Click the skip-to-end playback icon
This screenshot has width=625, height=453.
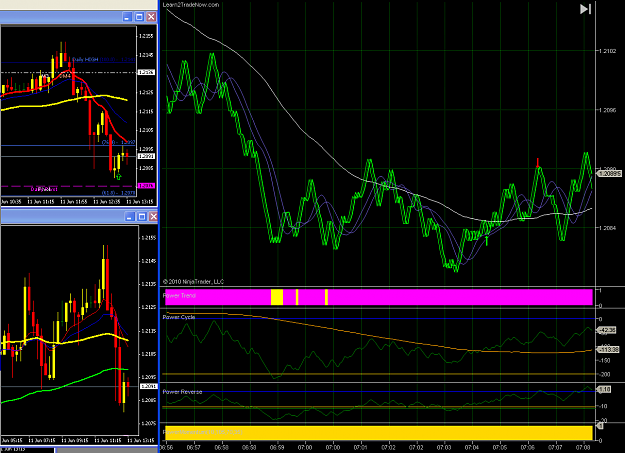(x=585, y=9)
